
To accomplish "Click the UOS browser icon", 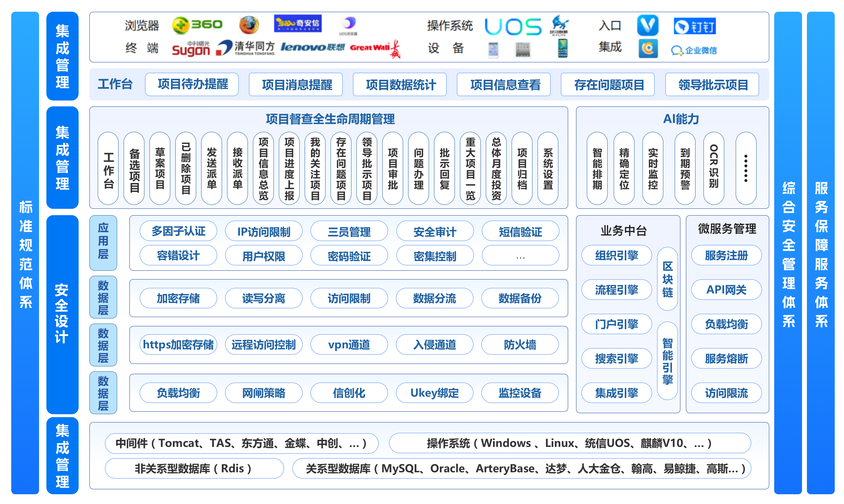I will (348, 26).
